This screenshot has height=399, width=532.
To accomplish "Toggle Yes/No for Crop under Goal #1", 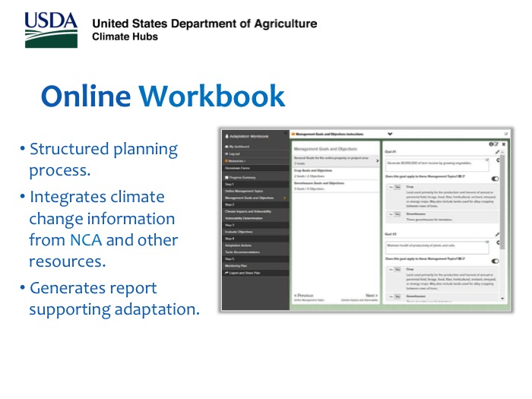I will coord(394,186).
